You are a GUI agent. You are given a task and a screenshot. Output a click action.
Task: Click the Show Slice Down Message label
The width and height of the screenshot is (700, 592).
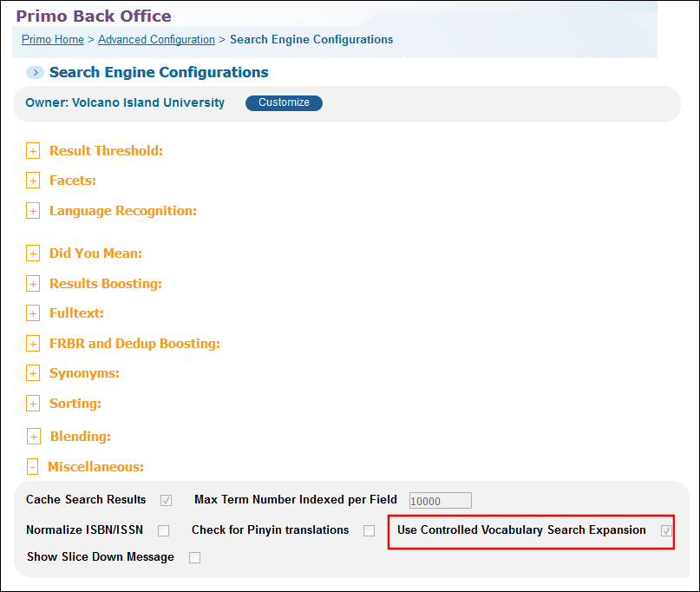[x=101, y=556]
